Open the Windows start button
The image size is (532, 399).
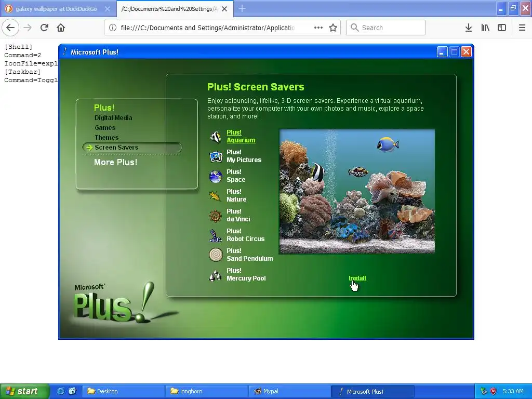[24, 391]
